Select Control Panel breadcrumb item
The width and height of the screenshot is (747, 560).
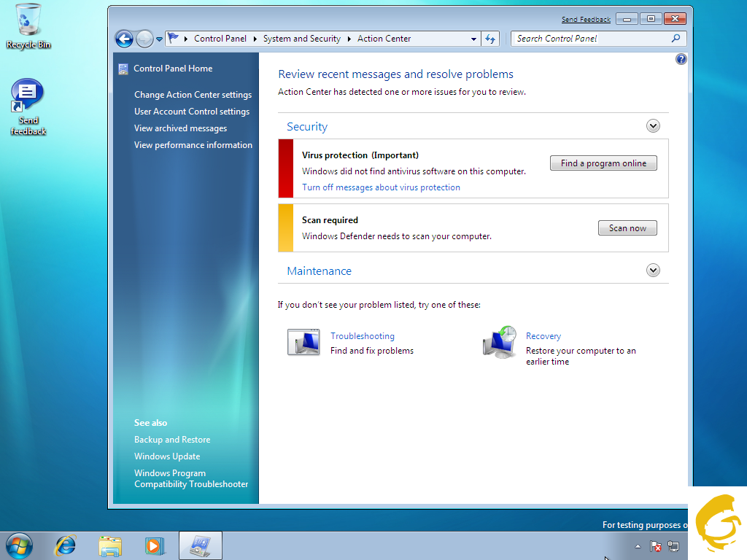point(220,39)
